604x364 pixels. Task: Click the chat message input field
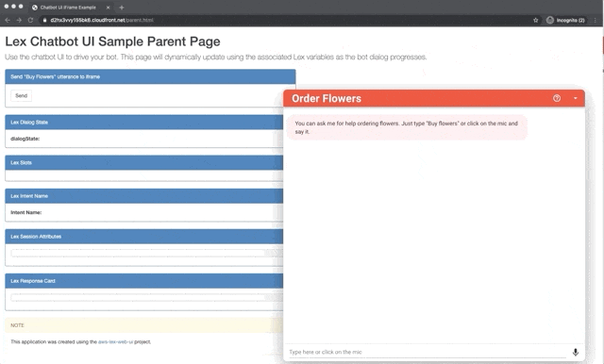[428, 352]
